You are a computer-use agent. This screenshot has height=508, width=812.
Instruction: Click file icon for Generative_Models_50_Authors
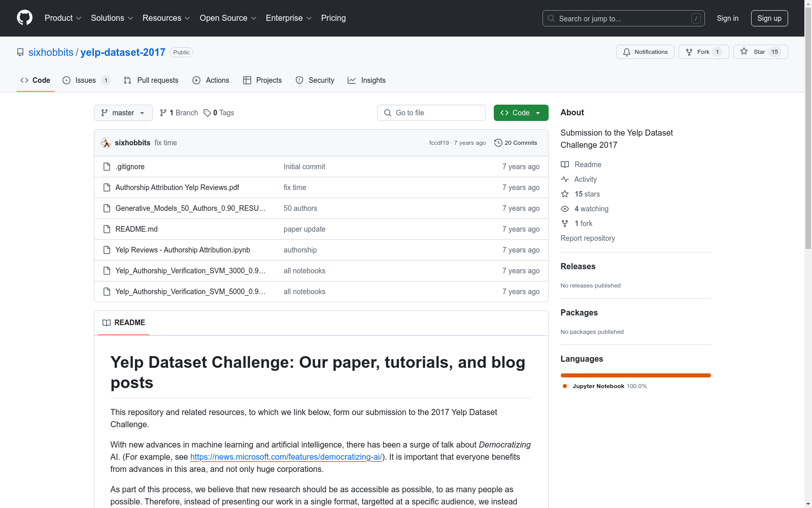tap(107, 208)
